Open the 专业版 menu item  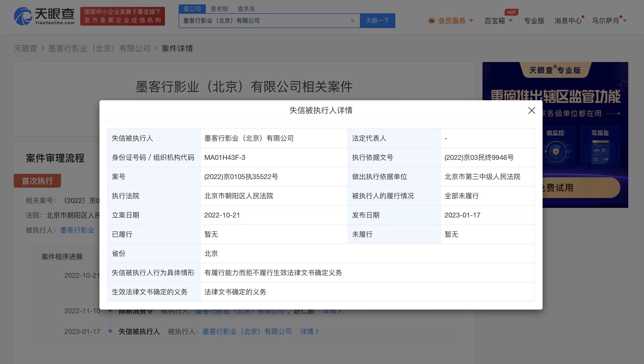534,21
